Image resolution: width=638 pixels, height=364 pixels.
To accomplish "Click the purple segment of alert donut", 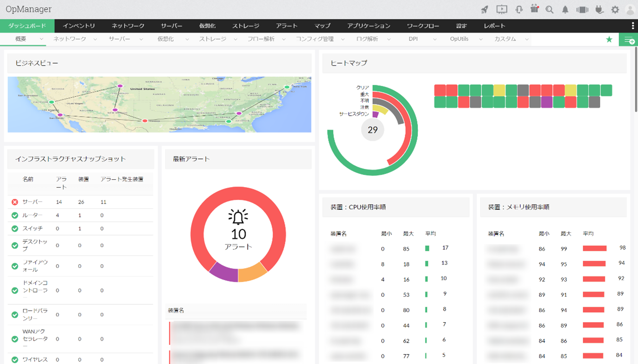I will (223, 271).
